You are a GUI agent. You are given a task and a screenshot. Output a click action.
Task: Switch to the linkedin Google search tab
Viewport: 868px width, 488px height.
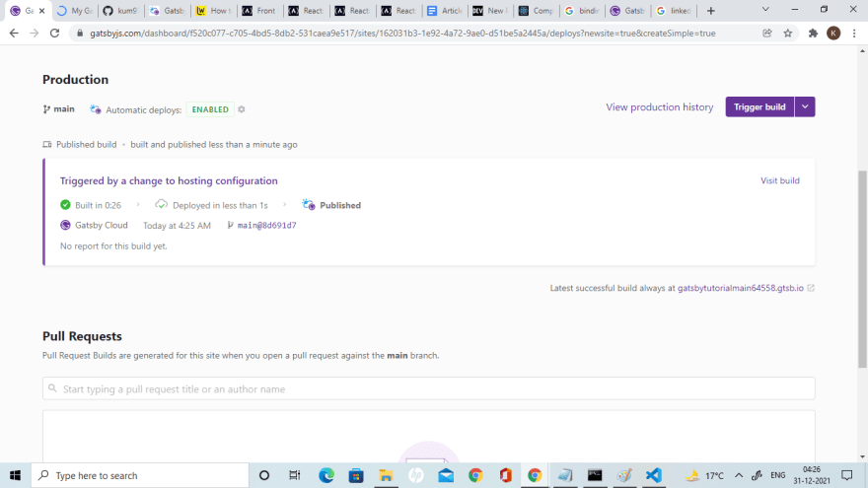pyautogui.click(x=674, y=11)
